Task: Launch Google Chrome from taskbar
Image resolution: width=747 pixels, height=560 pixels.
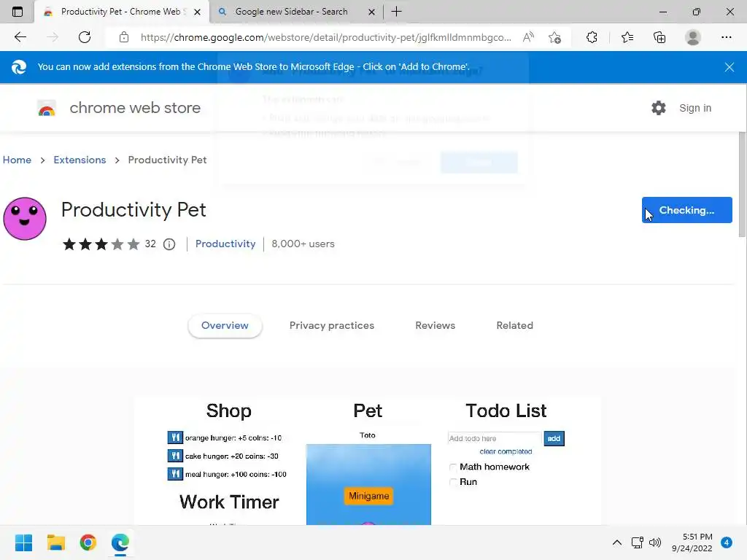Action: point(88,542)
